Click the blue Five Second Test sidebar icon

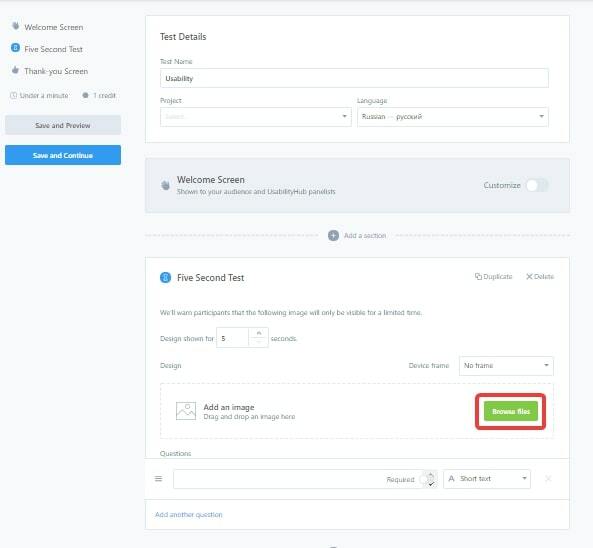coord(16,48)
